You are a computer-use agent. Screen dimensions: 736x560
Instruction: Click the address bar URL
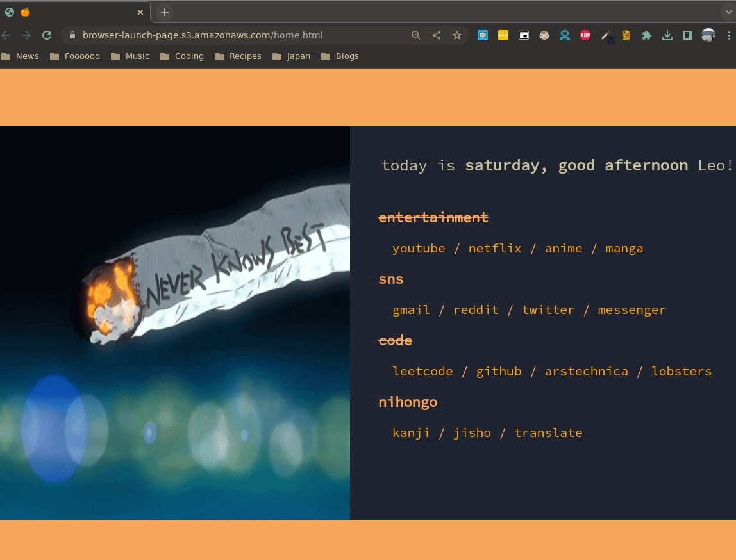click(203, 35)
